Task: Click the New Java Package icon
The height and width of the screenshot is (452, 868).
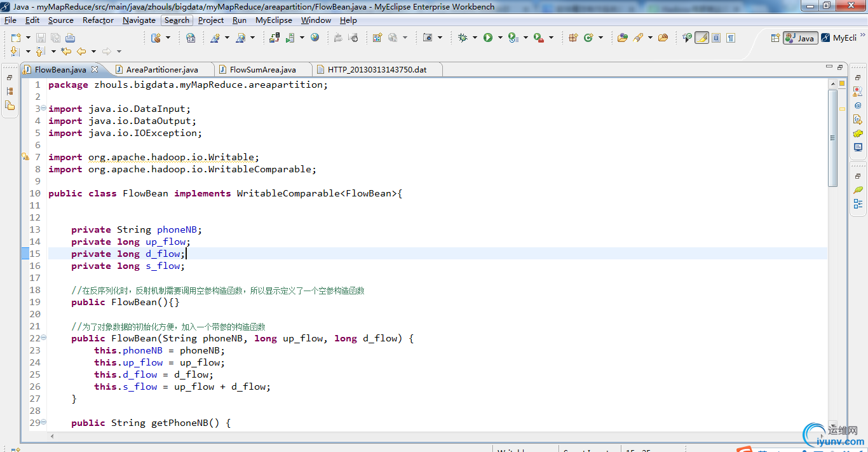Action: point(573,38)
